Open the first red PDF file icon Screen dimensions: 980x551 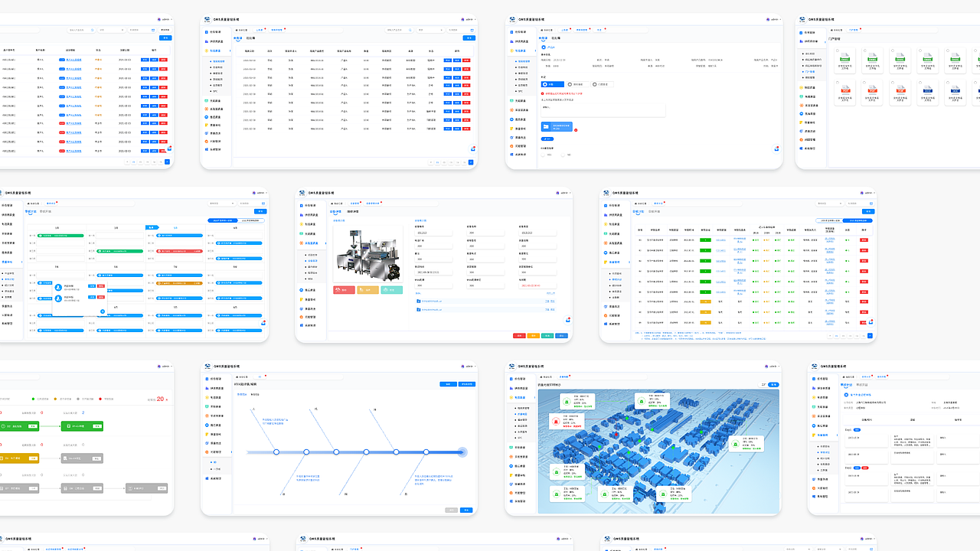pyautogui.click(x=845, y=89)
